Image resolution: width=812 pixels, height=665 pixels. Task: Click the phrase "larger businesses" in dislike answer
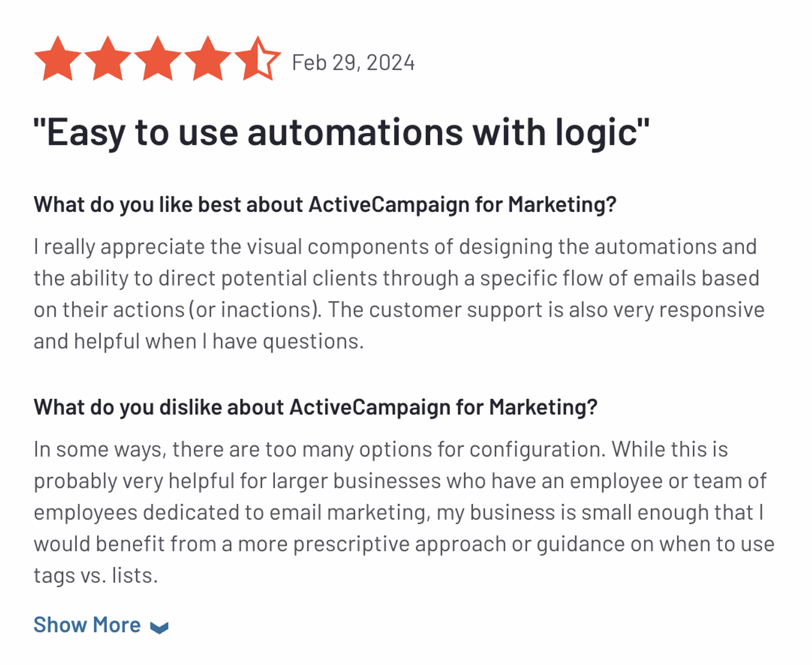pyautogui.click(x=356, y=481)
